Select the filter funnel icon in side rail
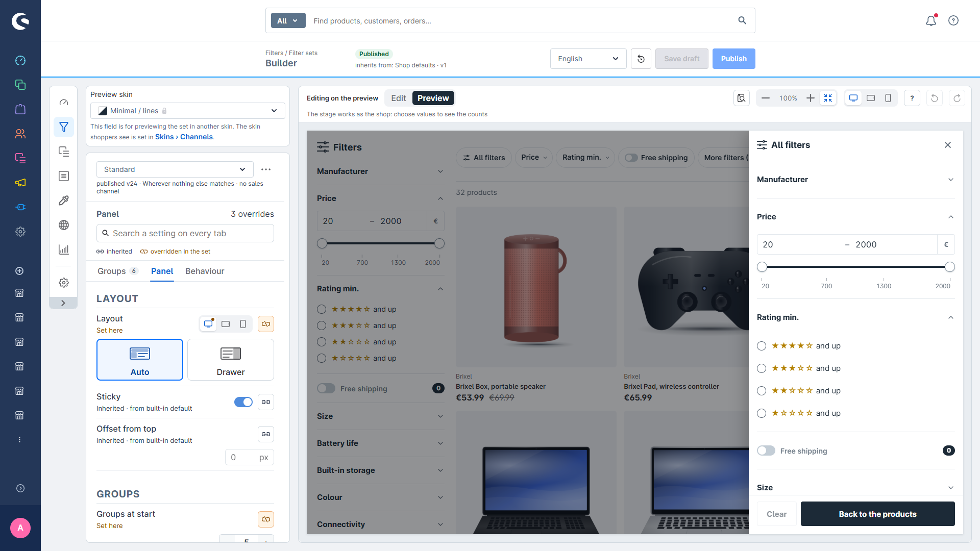The height and width of the screenshot is (551, 980). (x=64, y=127)
